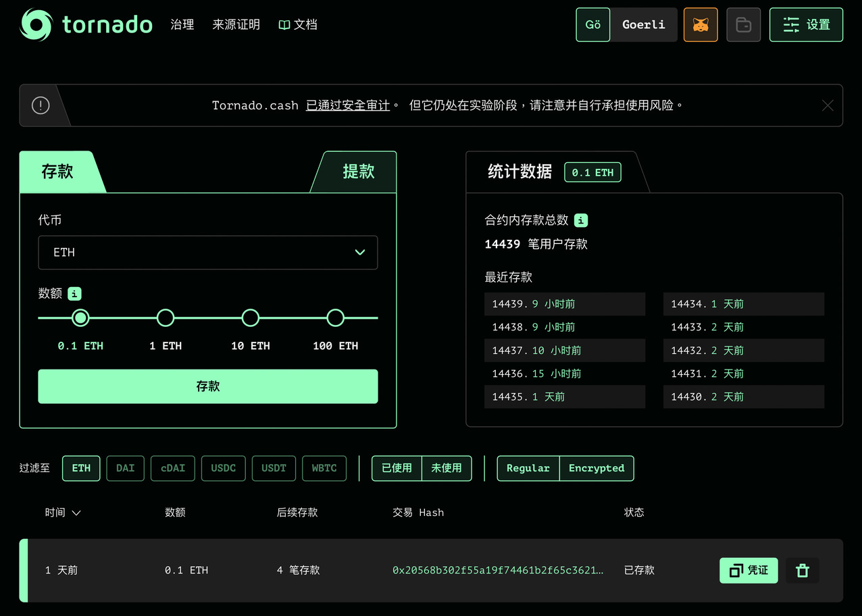Click recent deposit 14432. 2 天前

click(x=744, y=351)
